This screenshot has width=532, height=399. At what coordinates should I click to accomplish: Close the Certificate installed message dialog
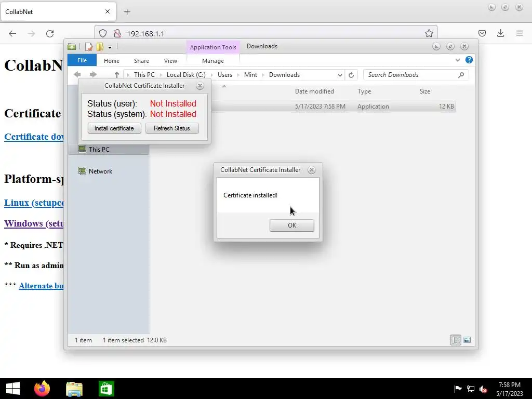coord(312,170)
